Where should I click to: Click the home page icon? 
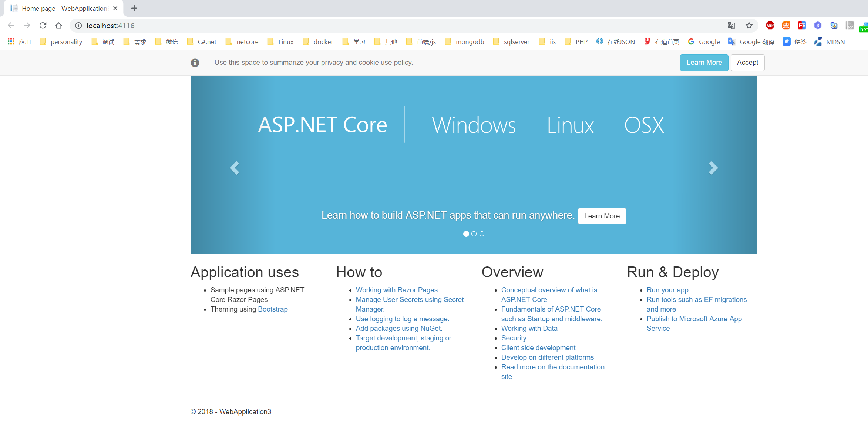(59, 26)
